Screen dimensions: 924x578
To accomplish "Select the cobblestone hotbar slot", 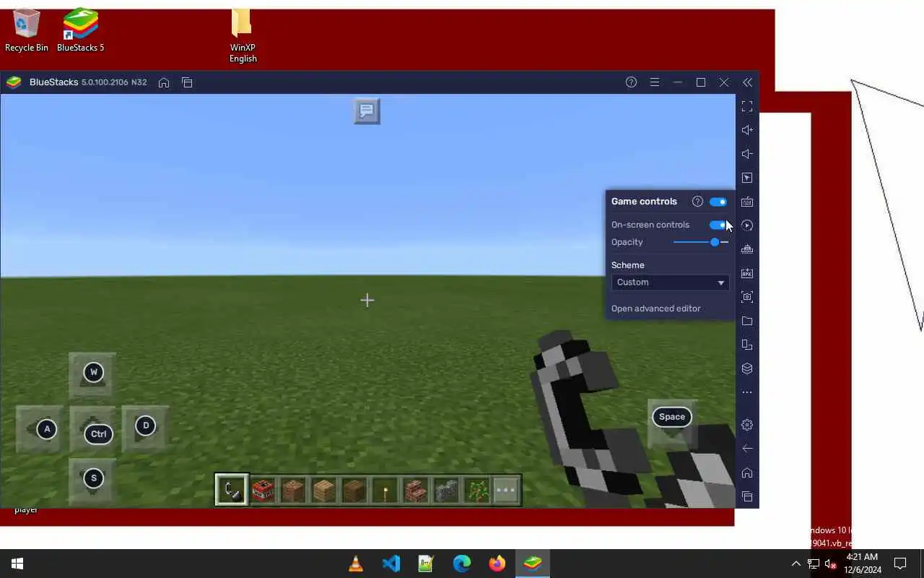I will tap(445, 491).
